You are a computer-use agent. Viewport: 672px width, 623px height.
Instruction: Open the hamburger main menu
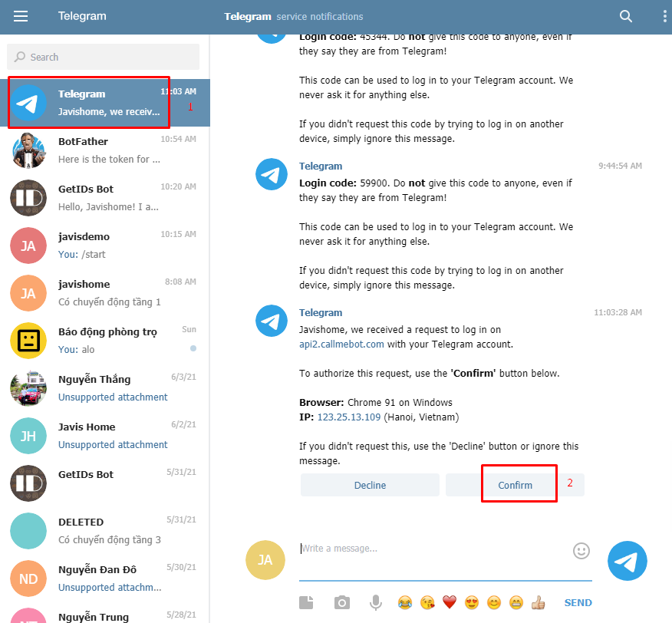tap(21, 16)
